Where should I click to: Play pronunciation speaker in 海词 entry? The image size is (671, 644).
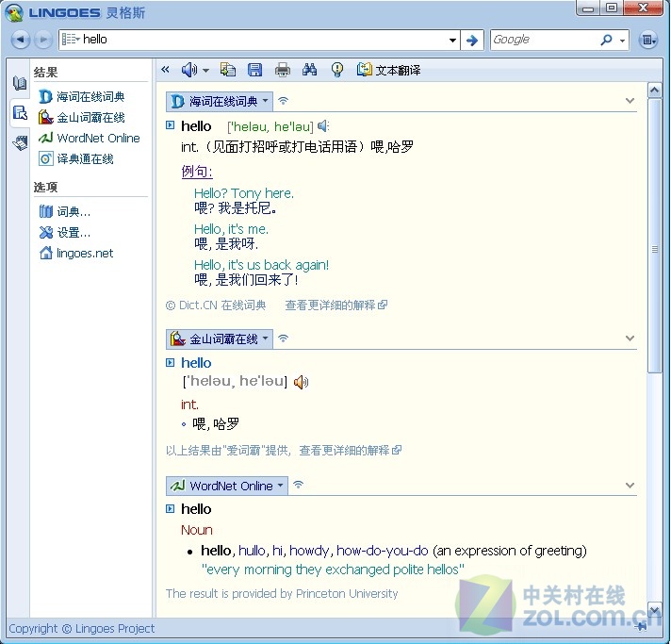[x=323, y=126]
